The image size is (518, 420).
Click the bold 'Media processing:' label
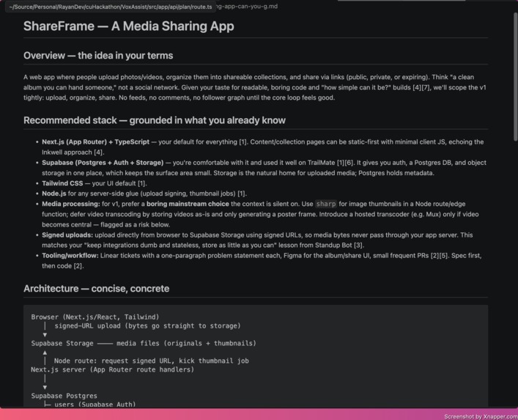point(70,204)
